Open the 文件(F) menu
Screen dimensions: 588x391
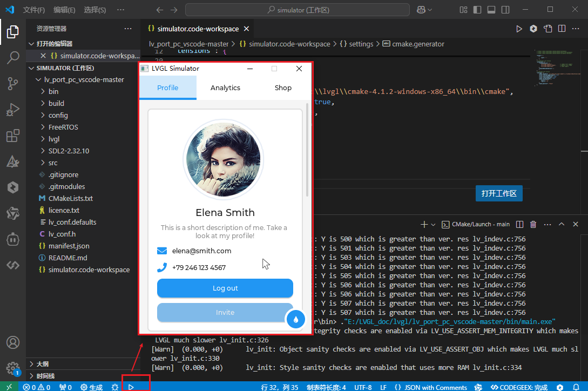pyautogui.click(x=34, y=10)
